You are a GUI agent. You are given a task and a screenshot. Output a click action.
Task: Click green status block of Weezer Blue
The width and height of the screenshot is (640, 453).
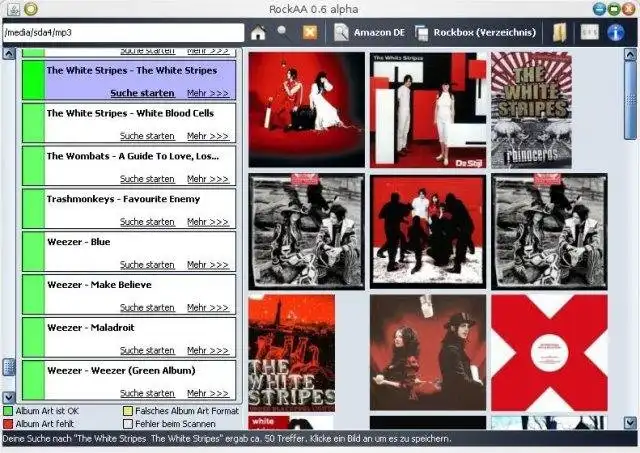(x=33, y=251)
